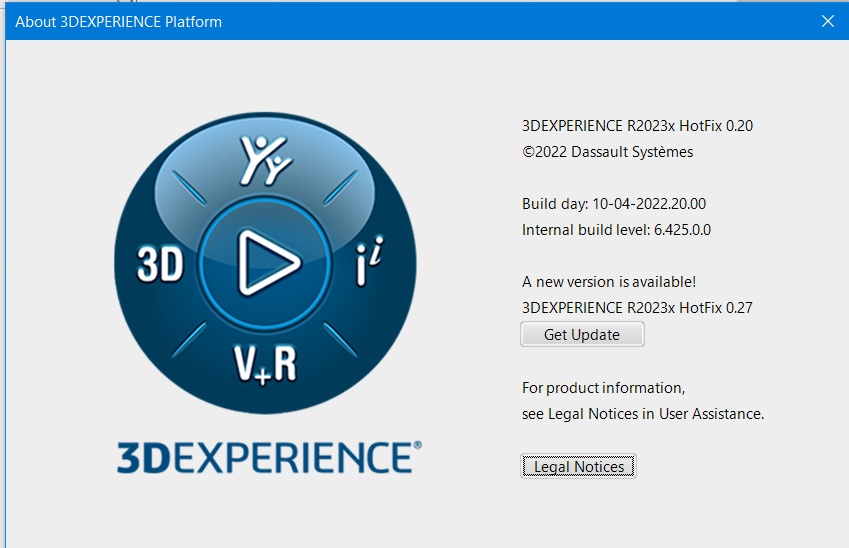Image resolution: width=849 pixels, height=548 pixels.
Task: Click the '©2022 Dassault Systèmes' copyright text
Action: pos(608,152)
